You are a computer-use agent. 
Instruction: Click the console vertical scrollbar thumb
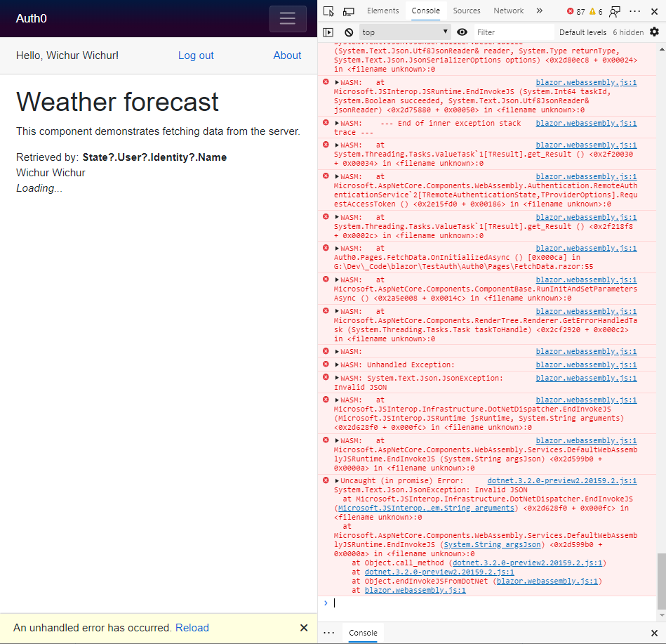(x=661, y=581)
